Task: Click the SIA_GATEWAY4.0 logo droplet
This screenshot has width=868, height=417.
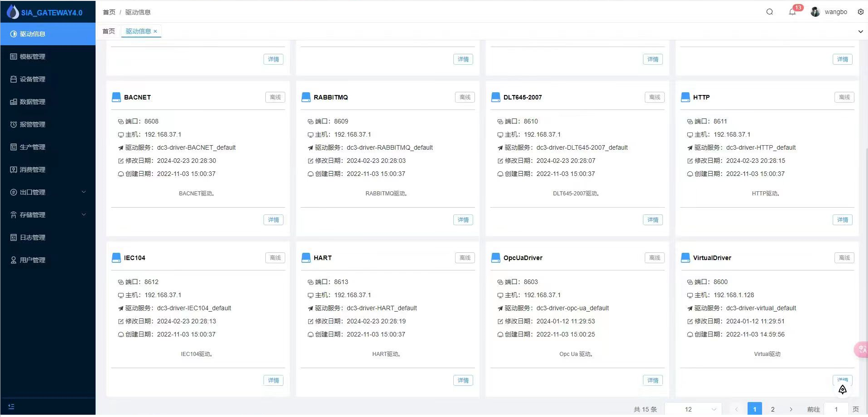Action: pos(13,12)
